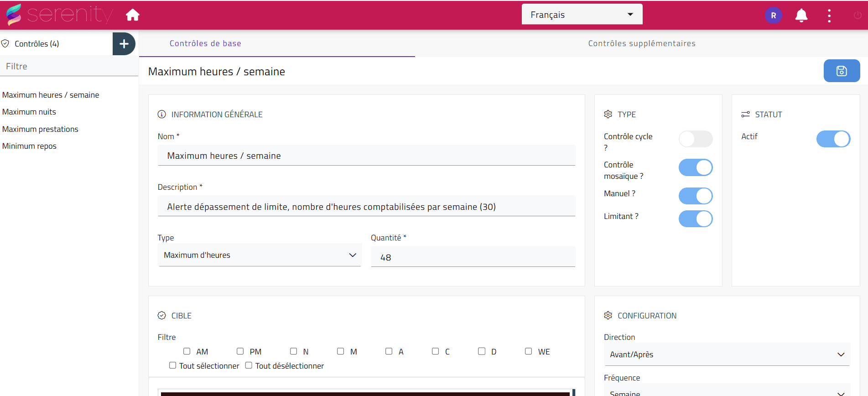Turn off the Limitant toggle
The height and width of the screenshot is (396, 868).
click(x=695, y=219)
